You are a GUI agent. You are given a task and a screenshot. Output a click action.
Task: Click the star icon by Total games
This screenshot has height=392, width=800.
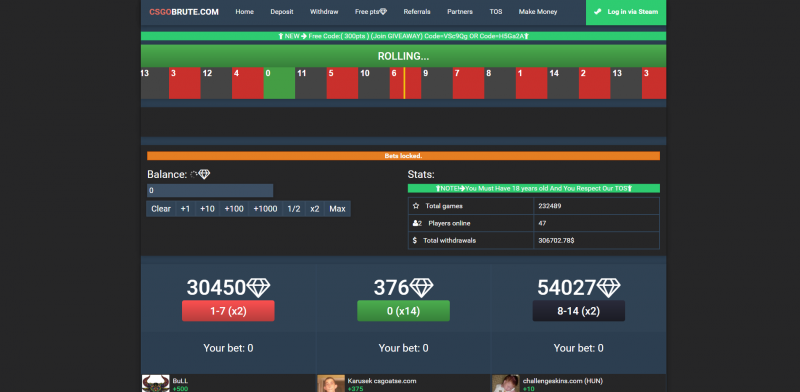tap(416, 206)
